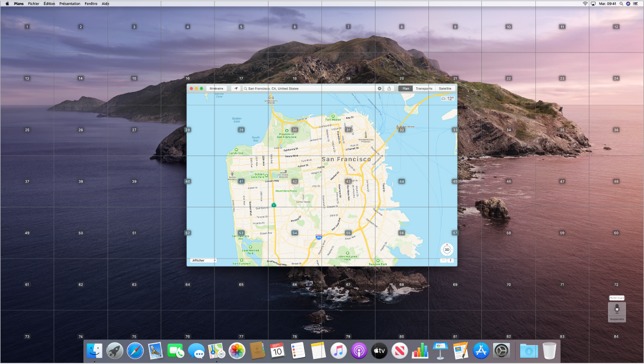Viewport: 644px width, 364px height.
Task: Toggle 3D map view
Action: tap(446, 250)
